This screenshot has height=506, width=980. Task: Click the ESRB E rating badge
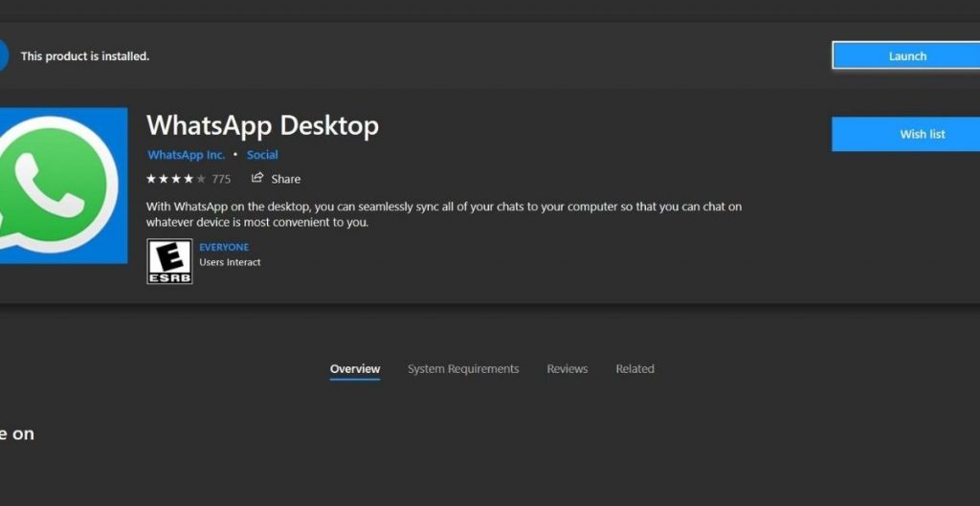point(169,261)
